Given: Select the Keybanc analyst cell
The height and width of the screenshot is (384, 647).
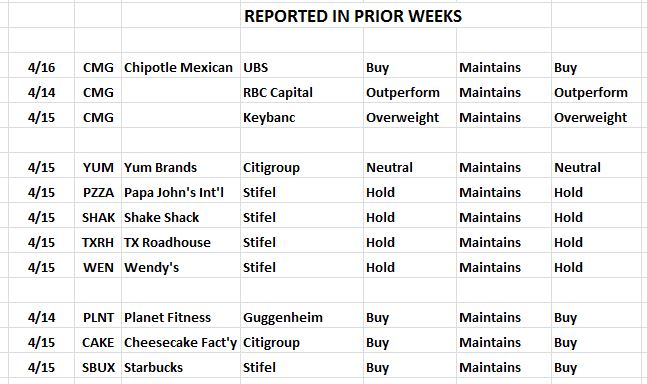Looking at the screenshot, I should click(x=302, y=117).
